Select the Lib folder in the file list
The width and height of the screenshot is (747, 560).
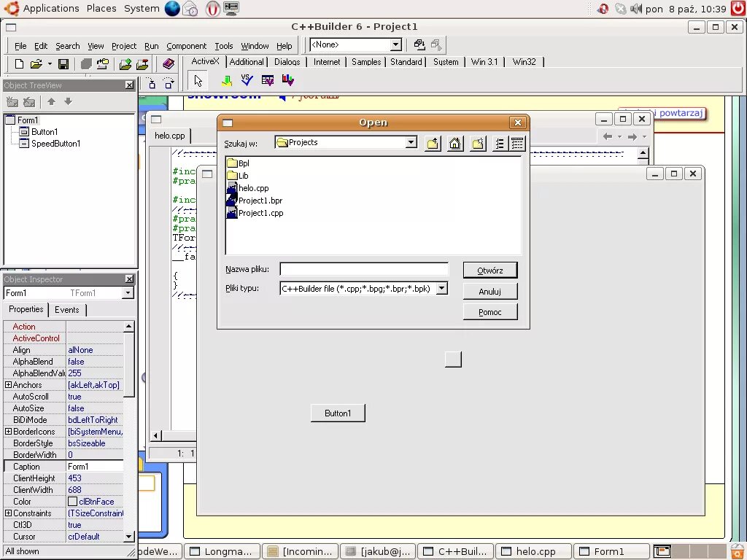238,176
